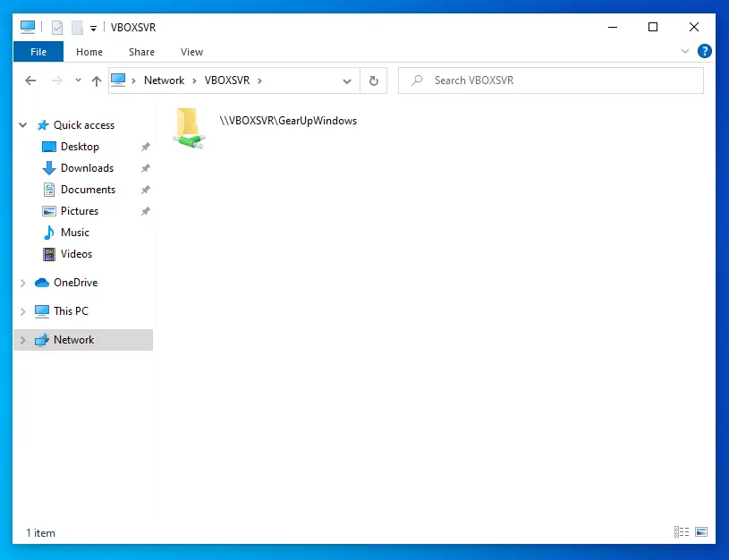Click the pin icon next to Documents
729x560 pixels.
(146, 190)
